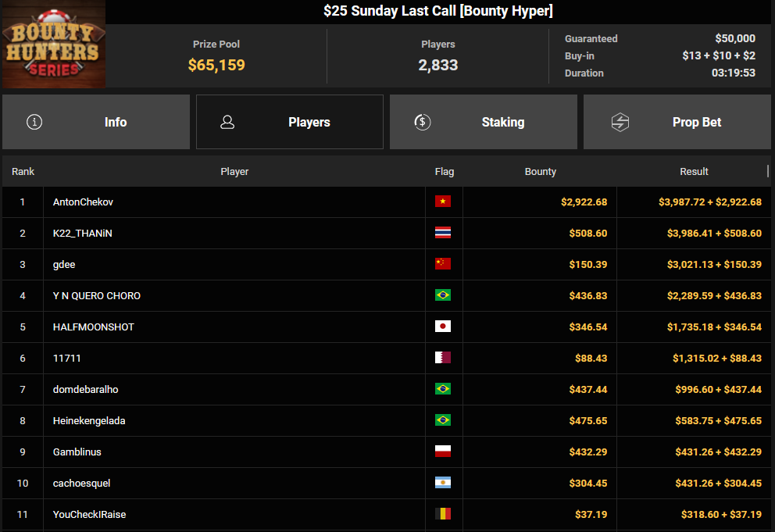Click the Thailand flag for K22_THANiN
Screen dimensions: 775x532
click(x=443, y=233)
